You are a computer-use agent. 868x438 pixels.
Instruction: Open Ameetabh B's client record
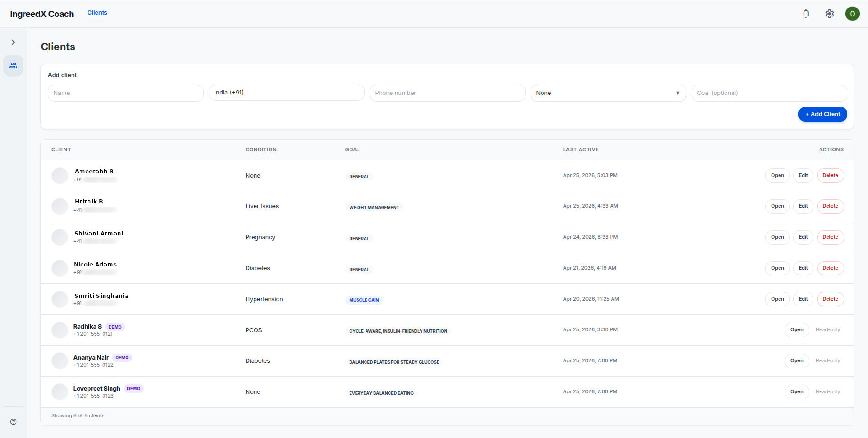click(777, 176)
